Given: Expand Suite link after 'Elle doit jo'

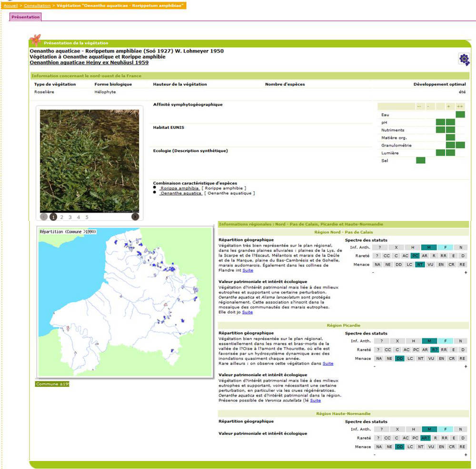Looking at the screenshot, I should [x=247, y=312].
